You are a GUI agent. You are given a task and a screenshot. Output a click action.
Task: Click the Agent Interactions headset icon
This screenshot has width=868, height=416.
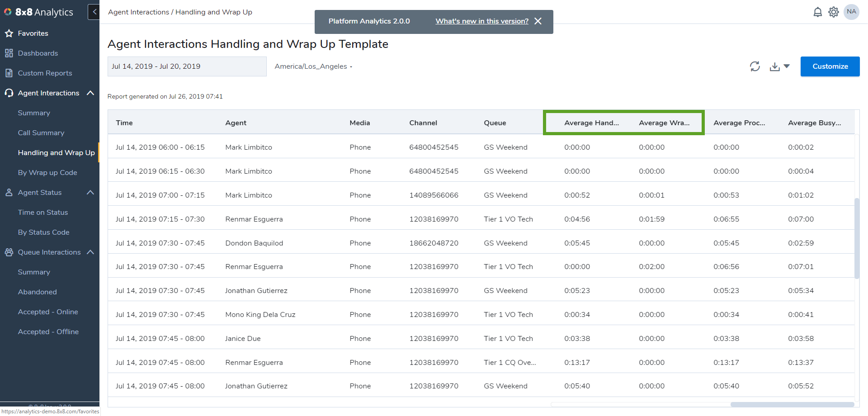point(9,93)
